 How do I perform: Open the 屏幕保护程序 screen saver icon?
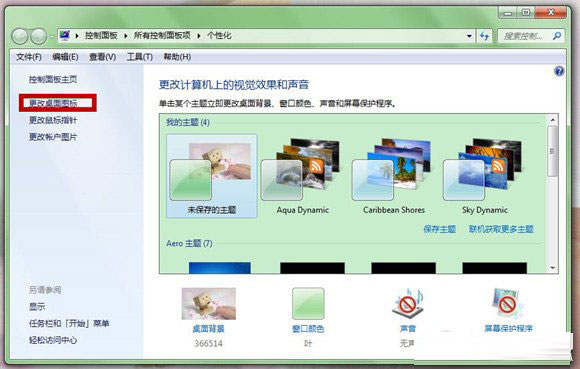tap(508, 304)
